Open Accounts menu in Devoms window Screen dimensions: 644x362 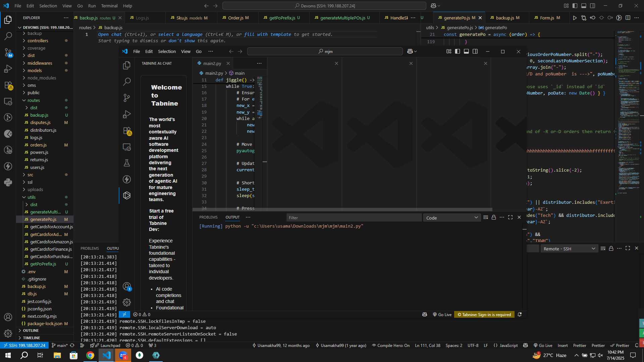pos(8,317)
